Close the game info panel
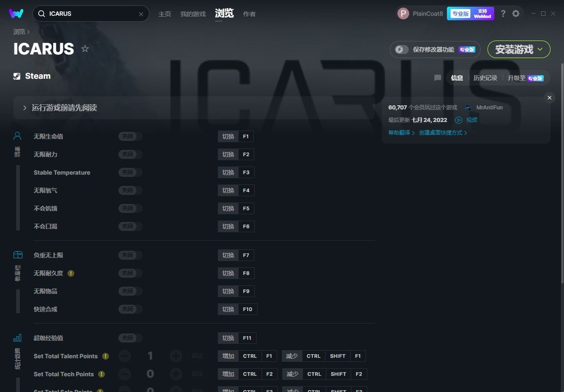The image size is (564, 392). coord(549,98)
